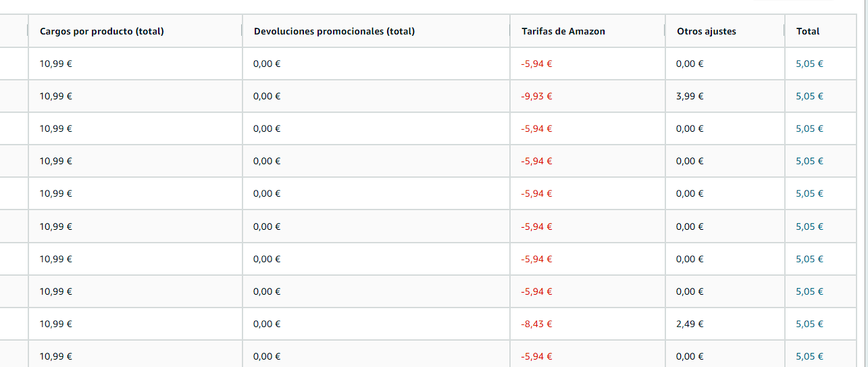Sort by the Cargos por producto (total) column header
The height and width of the screenshot is (367, 868).
[102, 31]
